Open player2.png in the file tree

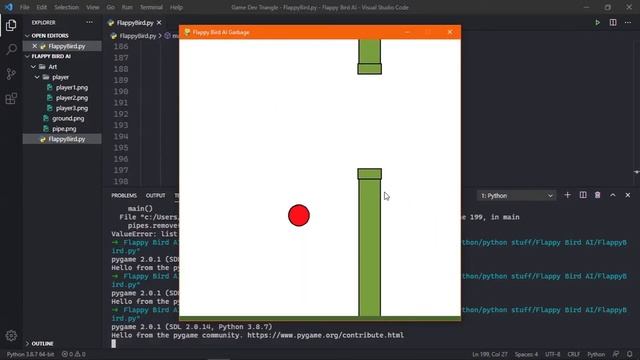pyautogui.click(x=71, y=98)
